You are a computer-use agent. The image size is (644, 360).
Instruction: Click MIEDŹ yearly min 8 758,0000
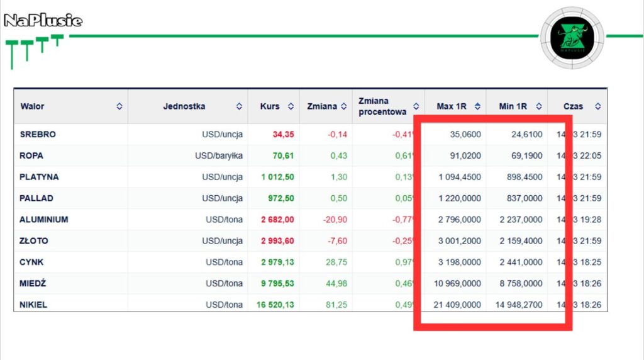click(x=521, y=284)
